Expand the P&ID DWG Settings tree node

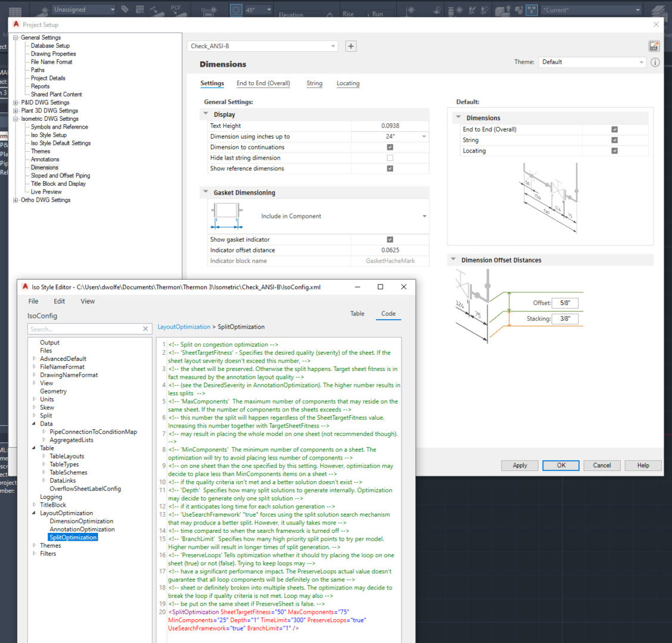pos(15,102)
